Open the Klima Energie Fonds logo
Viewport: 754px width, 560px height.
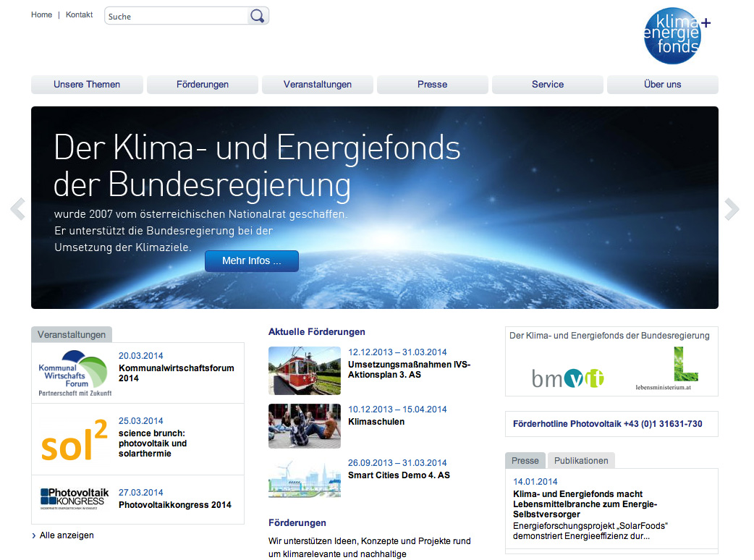point(677,35)
